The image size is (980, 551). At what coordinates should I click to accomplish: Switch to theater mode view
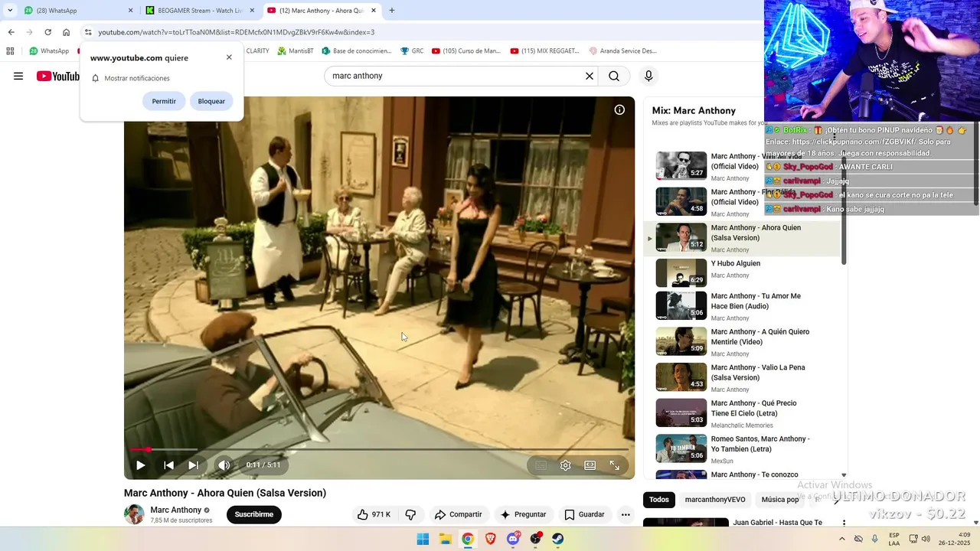click(x=590, y=465)
